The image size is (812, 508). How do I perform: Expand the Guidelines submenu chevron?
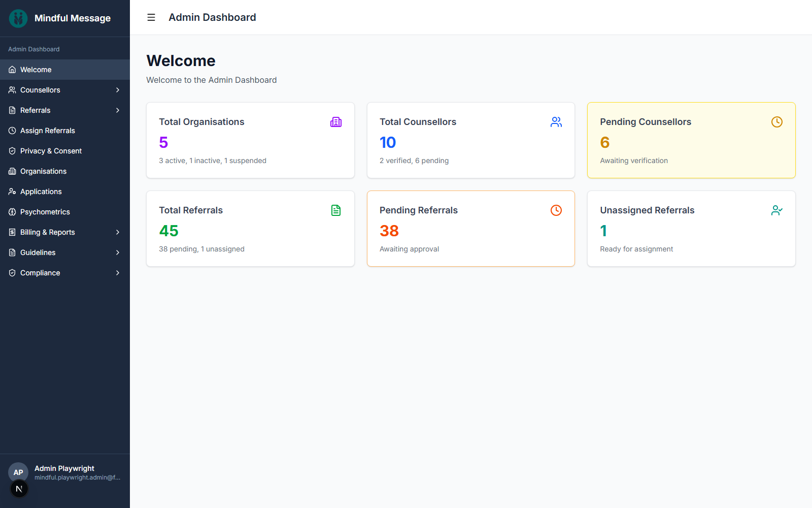click(x=118, y=252)
